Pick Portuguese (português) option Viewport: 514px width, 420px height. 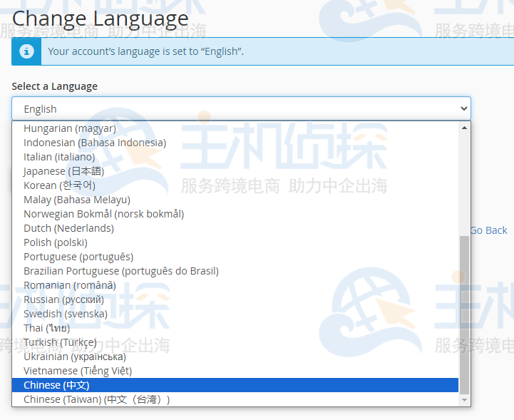[x=235, y=257]
